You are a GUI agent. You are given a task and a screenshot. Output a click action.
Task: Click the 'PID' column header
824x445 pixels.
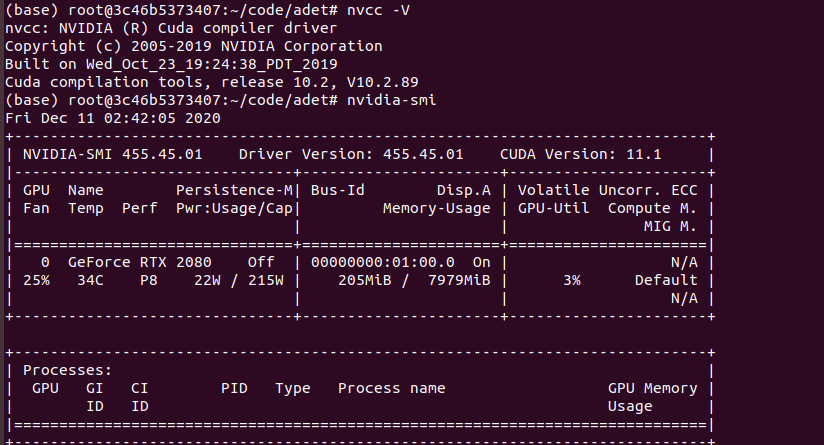coord(234,388)
